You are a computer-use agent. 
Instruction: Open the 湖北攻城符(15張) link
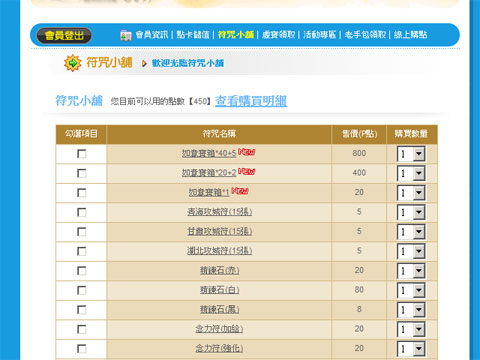tap(219, 251)
